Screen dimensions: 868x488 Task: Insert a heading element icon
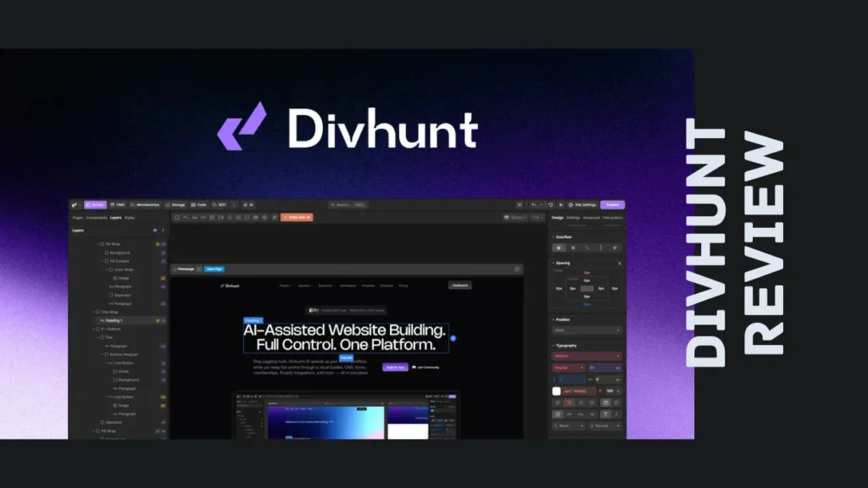186,218
